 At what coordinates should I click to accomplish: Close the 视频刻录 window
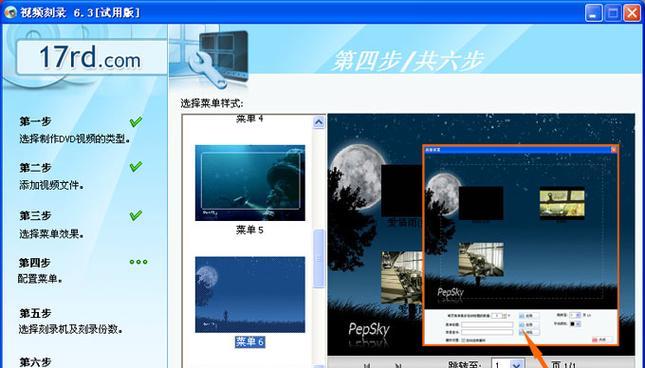click(x=632, y=13)
